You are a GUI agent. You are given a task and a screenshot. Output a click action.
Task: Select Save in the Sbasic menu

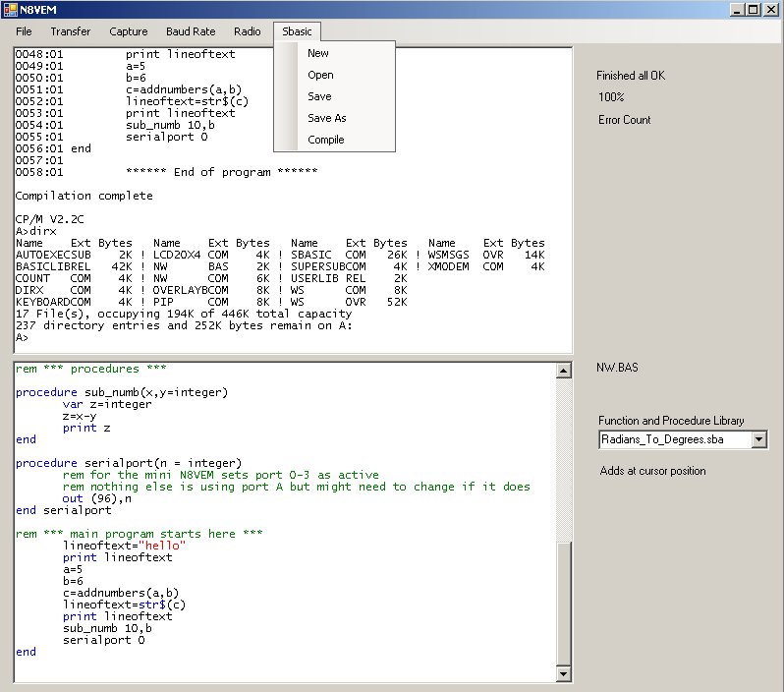[x=319, y=96]
